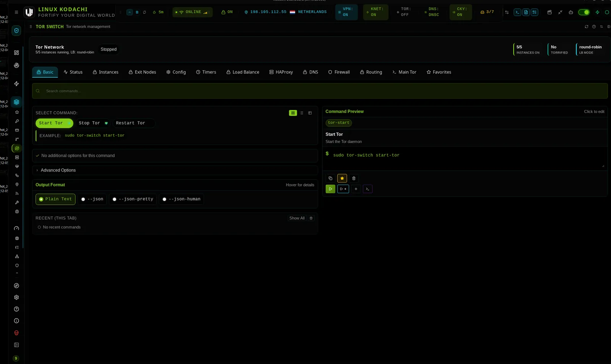Open the key icon in the sidebar

pos(17,121)
